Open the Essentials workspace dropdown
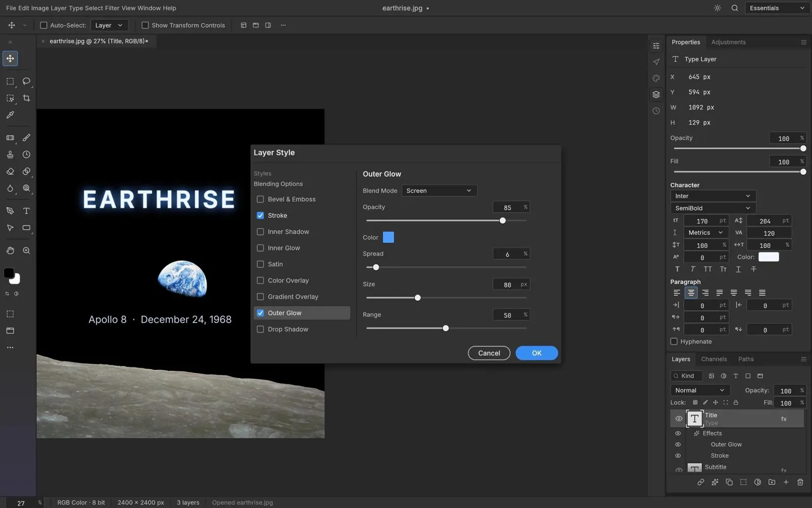 [776, 8]
